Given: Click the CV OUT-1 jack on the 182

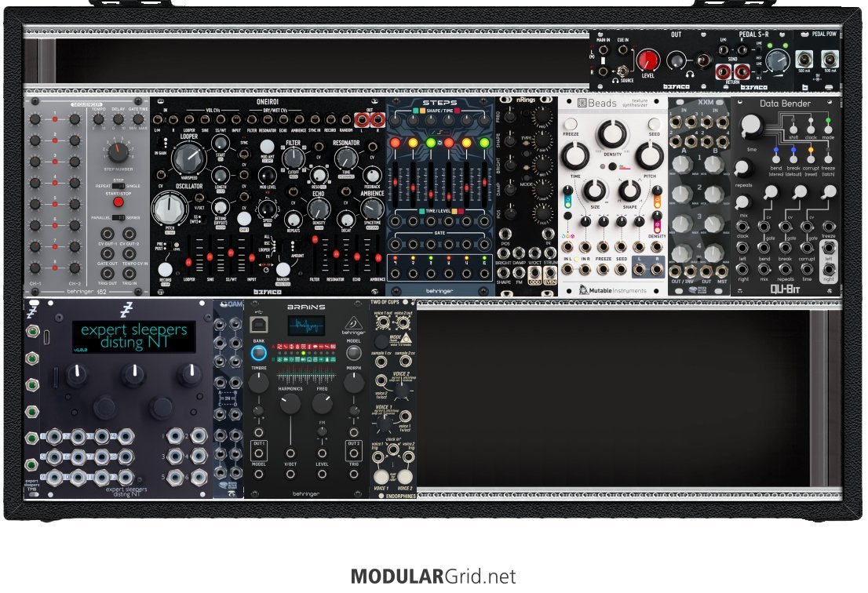Looking at the screenshot, I should point(107,234).
